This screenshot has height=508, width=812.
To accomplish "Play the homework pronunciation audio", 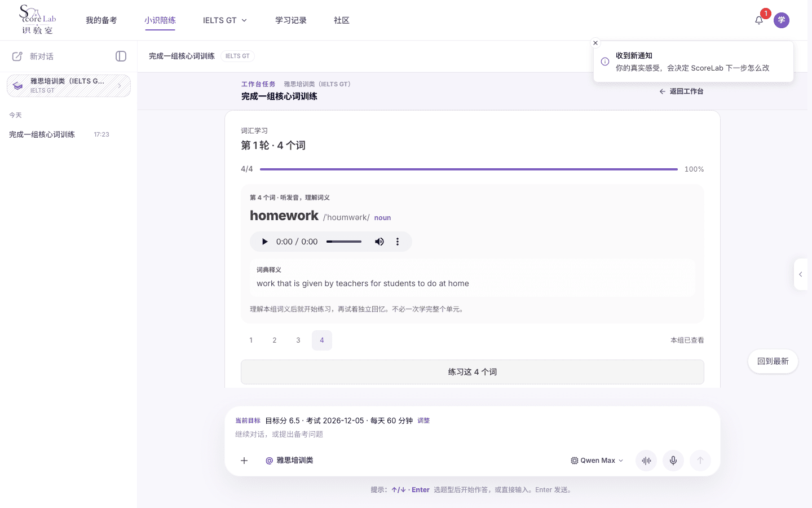I will click(264, 242).
